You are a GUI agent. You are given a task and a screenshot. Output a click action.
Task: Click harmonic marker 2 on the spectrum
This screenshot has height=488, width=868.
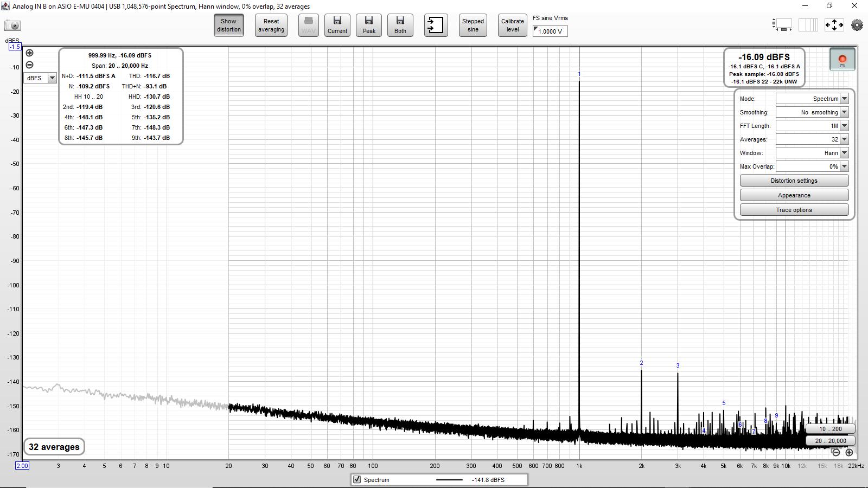pos(641,363)
